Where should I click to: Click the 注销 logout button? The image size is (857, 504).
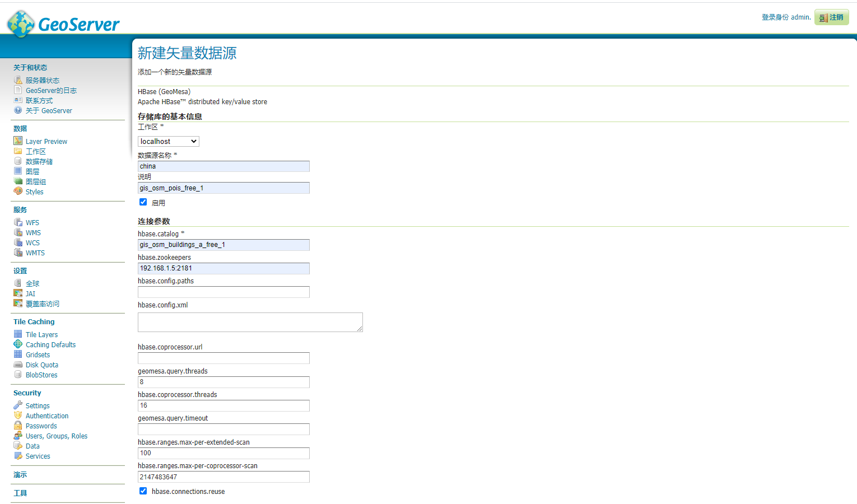[x=831, y=17]
